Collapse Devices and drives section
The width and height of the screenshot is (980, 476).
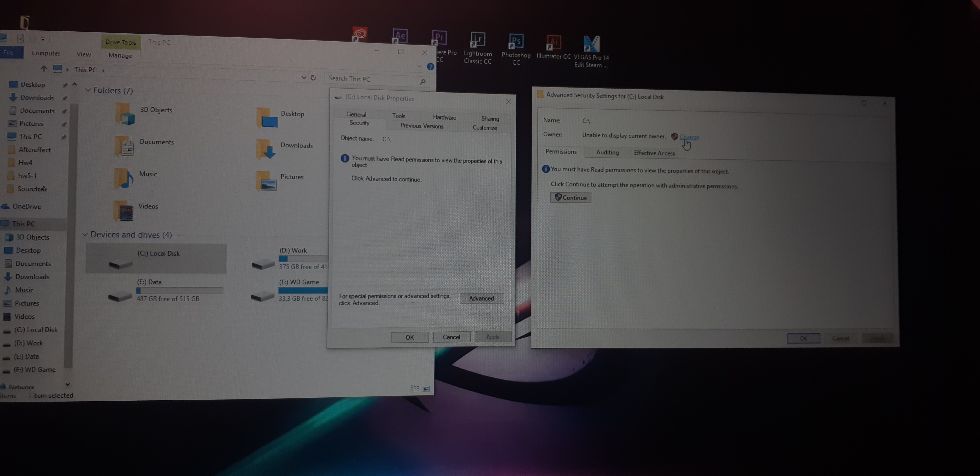click(x=85, y=234)
